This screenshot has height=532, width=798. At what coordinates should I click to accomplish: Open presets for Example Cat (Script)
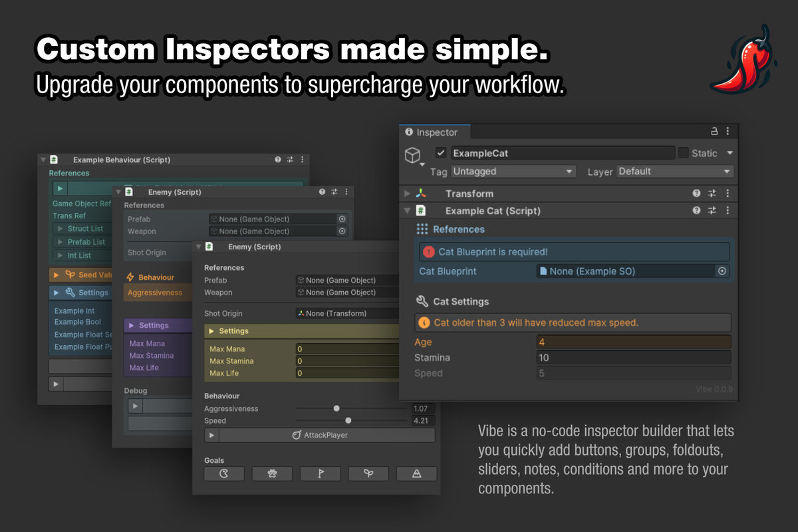click(712, 211)
